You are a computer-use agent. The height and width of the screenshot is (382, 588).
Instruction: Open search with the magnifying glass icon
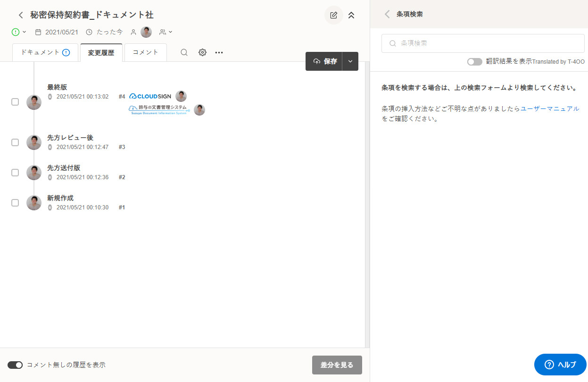click(184, 52)
